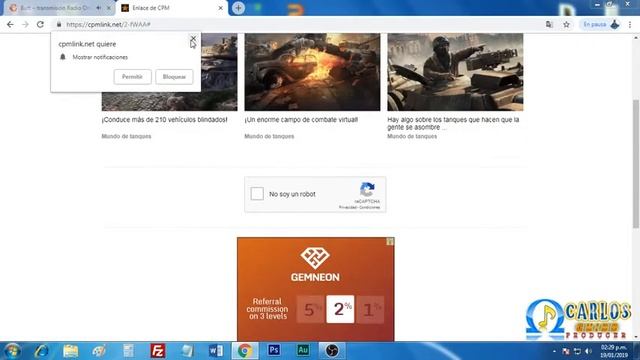This screenshot has width=640, height=360.
Task: Click the scrollbar up arrow
Action: pyautogui.click(x=636, y=38)
